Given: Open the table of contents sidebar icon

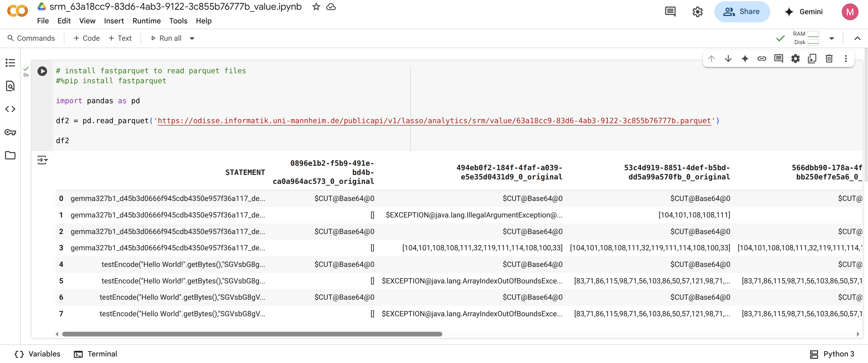Looking at the screenshot, I should pos(10,63).
